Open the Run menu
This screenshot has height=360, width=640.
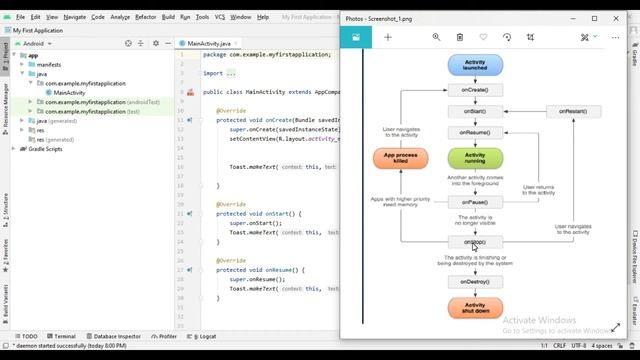pyautogui.click(x=185, y=17)
